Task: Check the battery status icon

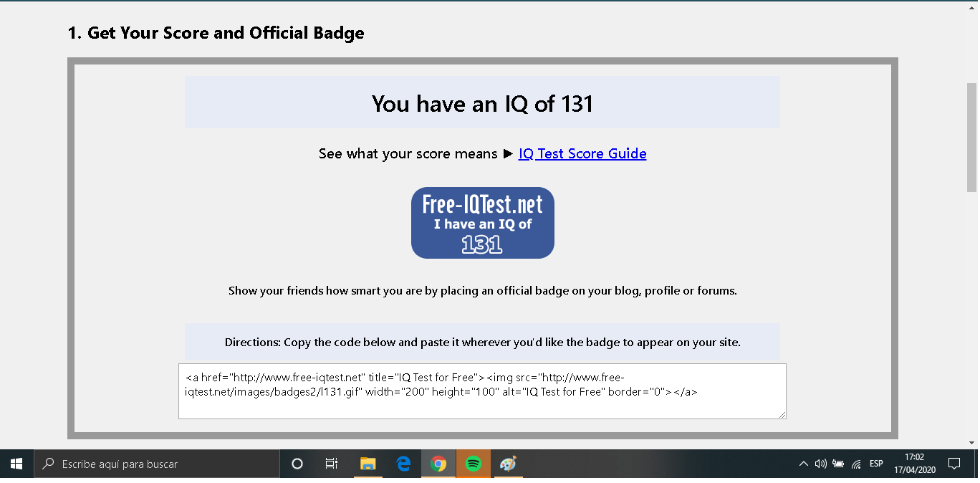Action: click(838, 464)
